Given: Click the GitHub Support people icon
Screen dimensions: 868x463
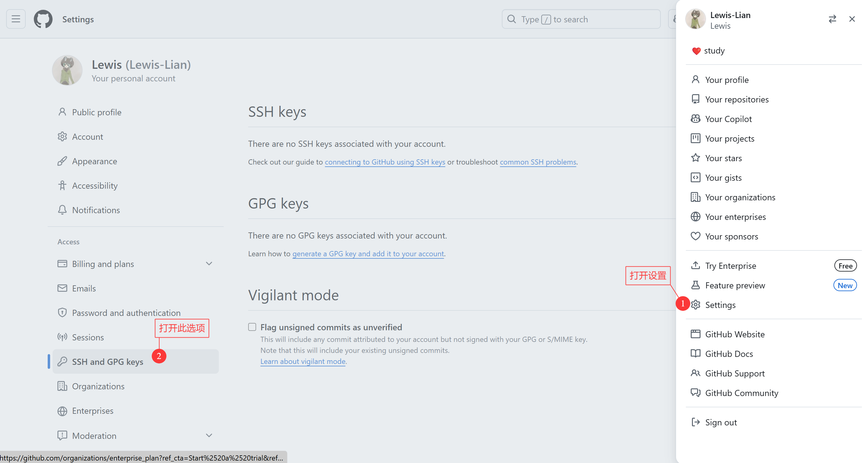Looking at the screenshot, I should point(696,373).
